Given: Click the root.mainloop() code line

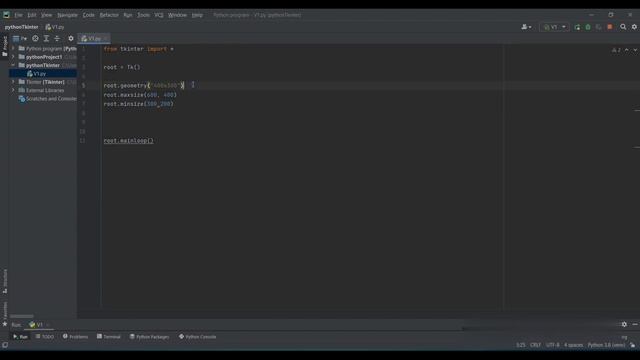Looking at the screenshot, I should 129,141.
